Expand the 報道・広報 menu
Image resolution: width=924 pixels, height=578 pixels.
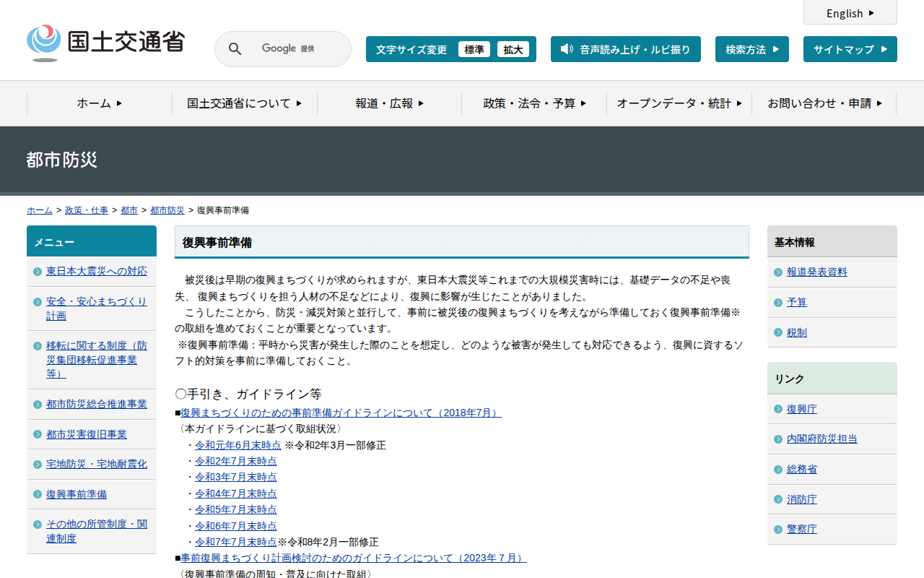point(390,103)
